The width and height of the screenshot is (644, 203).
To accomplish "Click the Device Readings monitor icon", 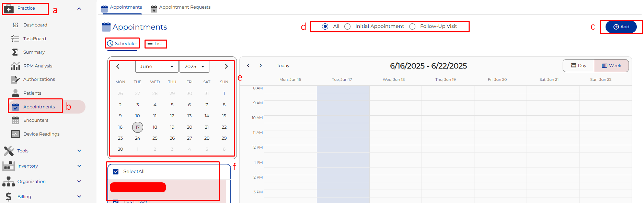I will (15, 134).
